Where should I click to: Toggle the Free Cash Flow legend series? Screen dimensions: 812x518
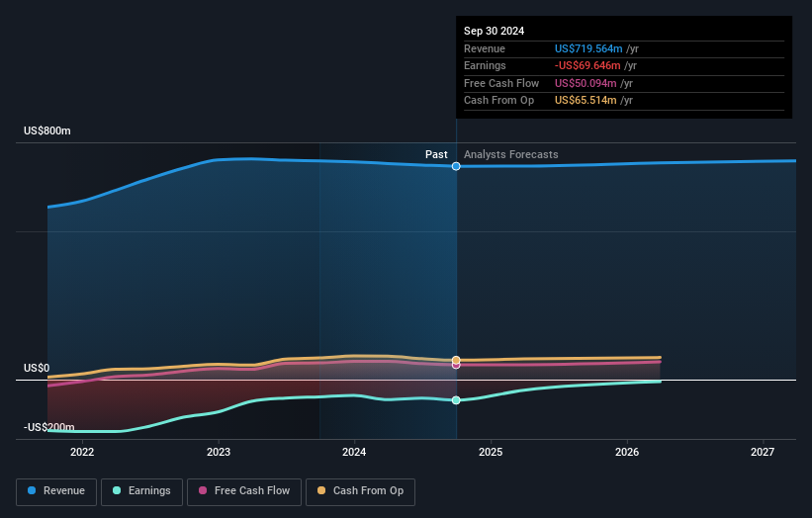tap(244, 491)
